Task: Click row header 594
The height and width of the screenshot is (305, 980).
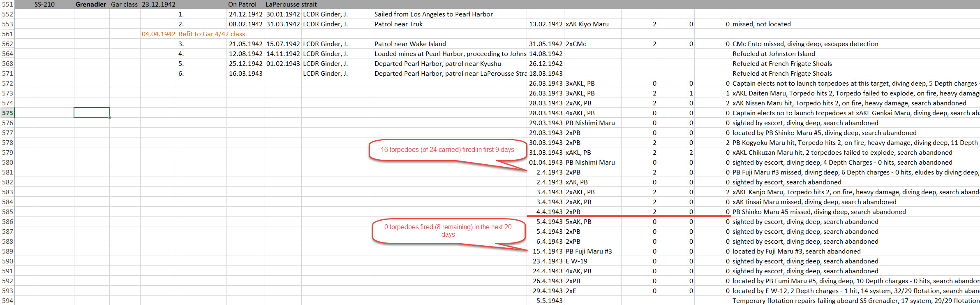Action: click(x=7, y=300)
